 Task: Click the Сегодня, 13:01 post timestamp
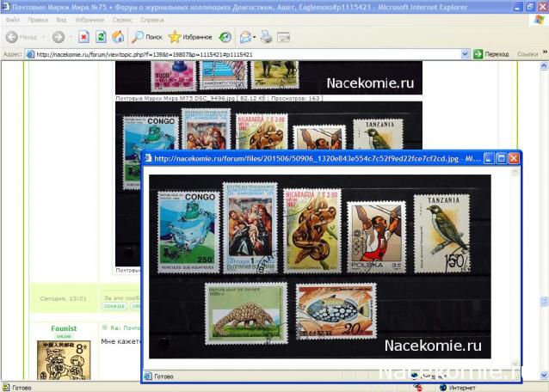tap(64, 298)
